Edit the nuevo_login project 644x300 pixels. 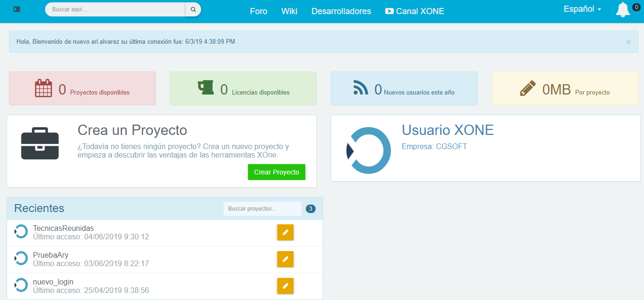[x=285, y=286]
